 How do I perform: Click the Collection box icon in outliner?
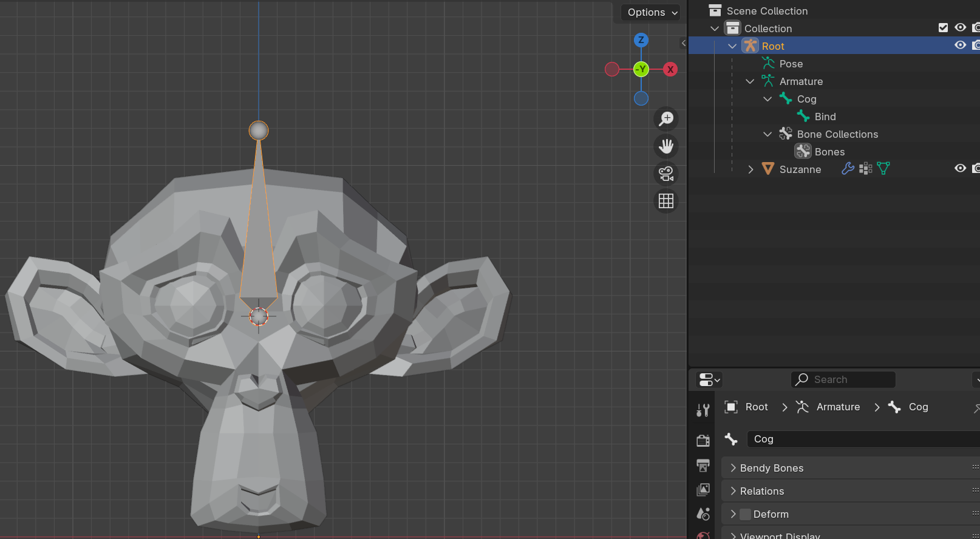click(733, 28)
